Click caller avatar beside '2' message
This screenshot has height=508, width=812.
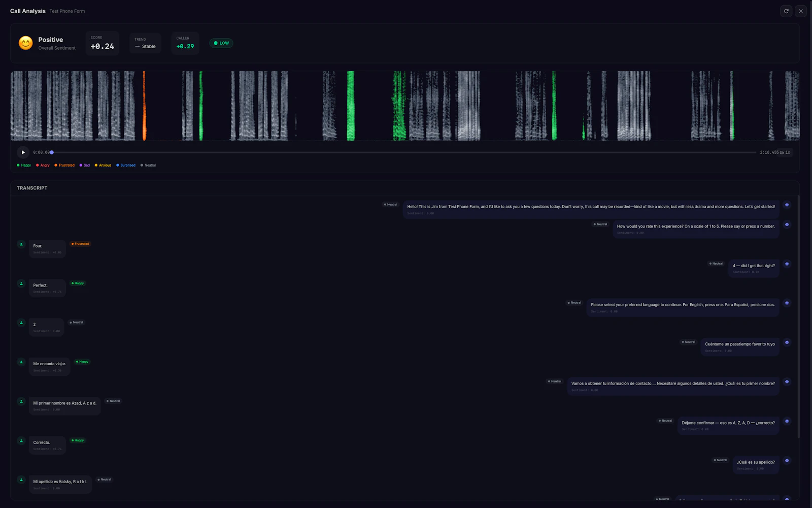(x=21, y=323)
